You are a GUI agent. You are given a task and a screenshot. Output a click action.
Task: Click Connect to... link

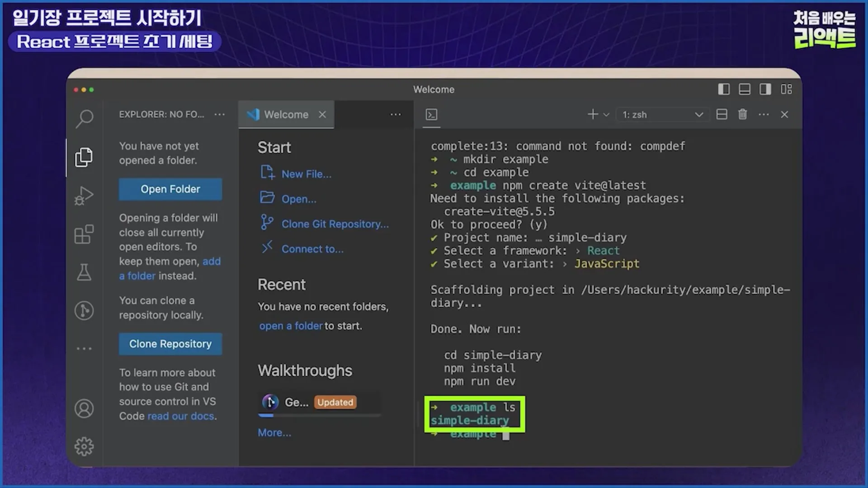point(312,249)
